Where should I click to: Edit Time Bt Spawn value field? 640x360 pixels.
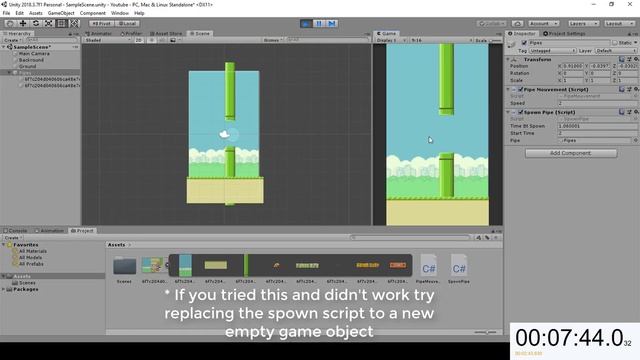[x=598, y=126]
